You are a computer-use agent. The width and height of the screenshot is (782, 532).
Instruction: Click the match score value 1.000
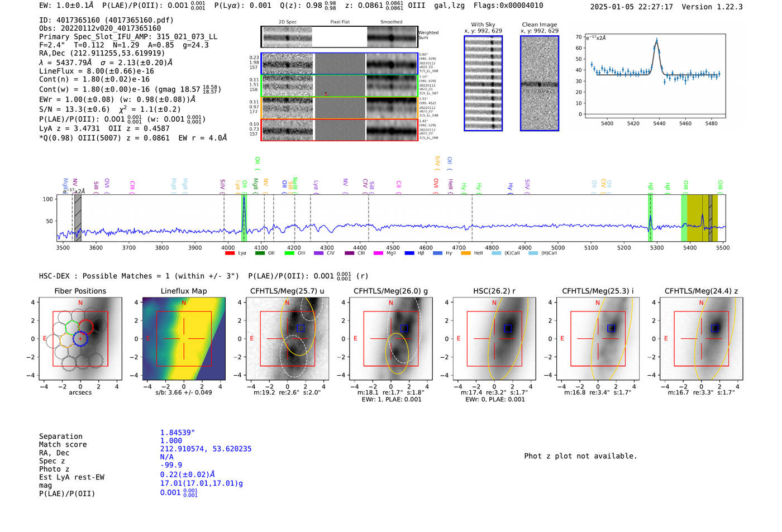[x=171, y=441]
